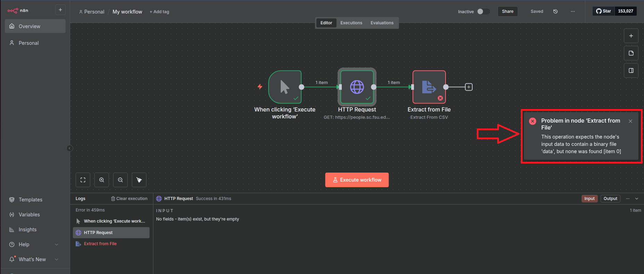Switch log view to Input

[x=589, y=199]
